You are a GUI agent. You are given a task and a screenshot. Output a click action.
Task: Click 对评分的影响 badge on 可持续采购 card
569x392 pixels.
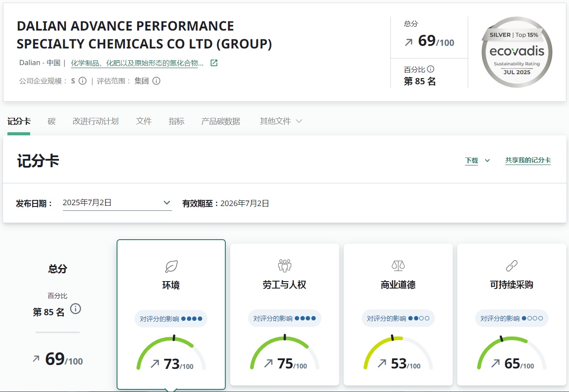[511, 319]
